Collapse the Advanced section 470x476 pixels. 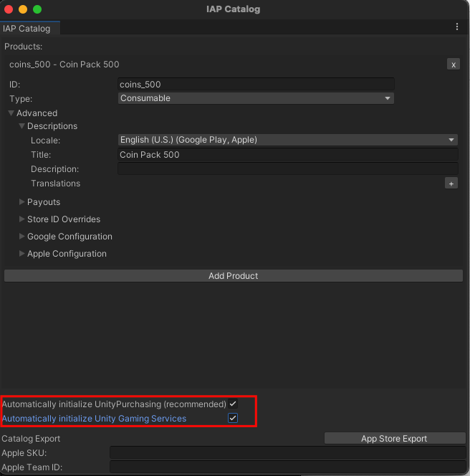[12, 113]
